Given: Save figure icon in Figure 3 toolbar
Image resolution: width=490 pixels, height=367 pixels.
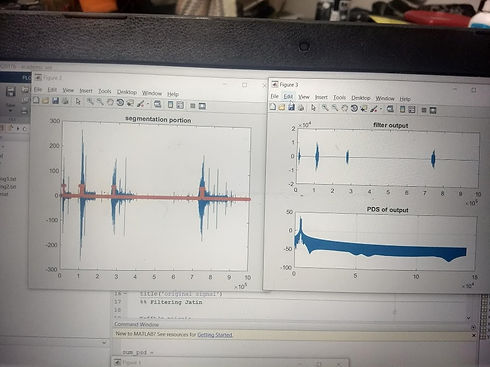Looking at the screenshot, I should click(x=291, y=107).
